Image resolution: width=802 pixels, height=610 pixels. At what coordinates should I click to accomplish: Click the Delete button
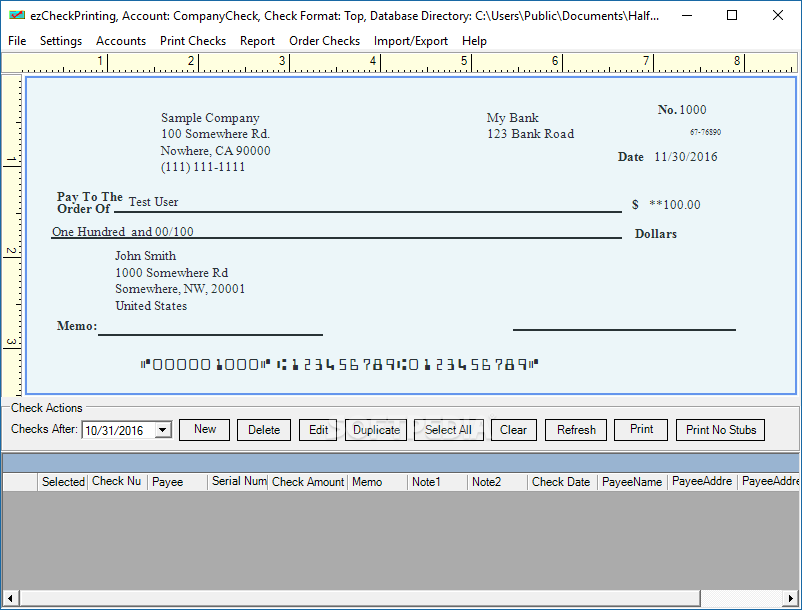(264, 430)
